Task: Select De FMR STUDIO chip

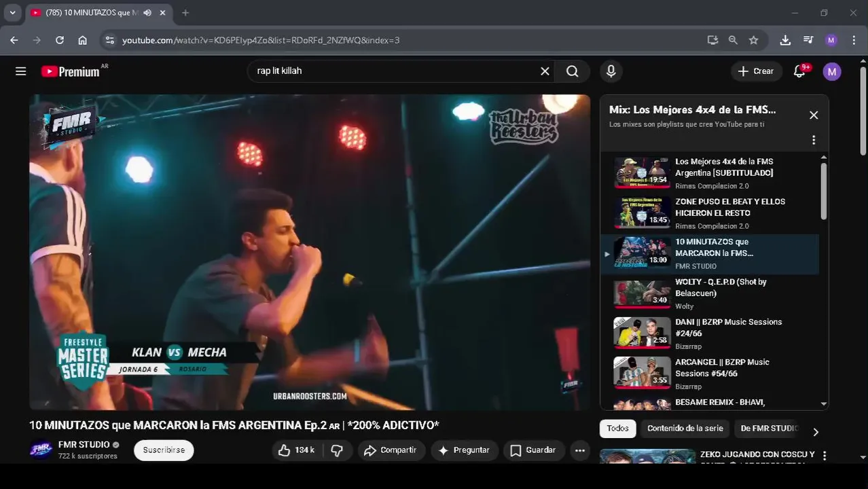Action: pyautogui.click(x=769, y=429)
